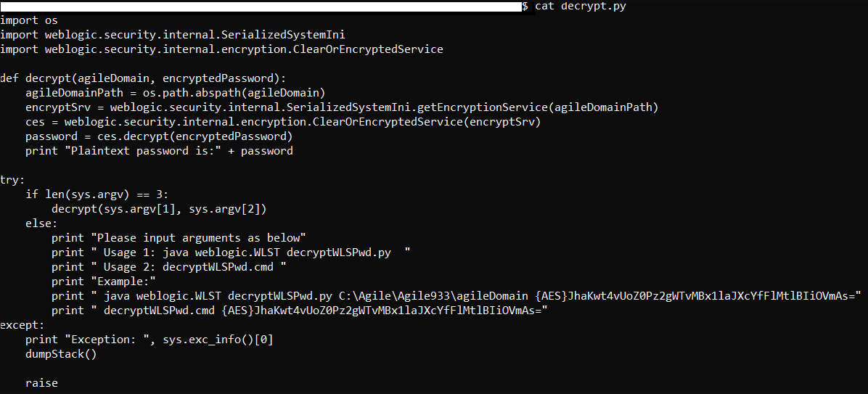Click the 'except:' keyword

[22, 325]
